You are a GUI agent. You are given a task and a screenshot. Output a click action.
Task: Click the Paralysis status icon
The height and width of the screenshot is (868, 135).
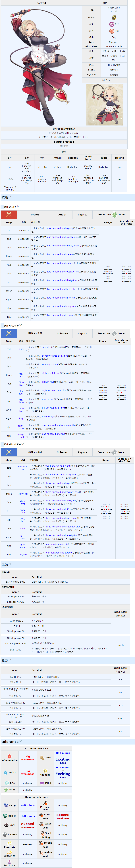[9, 843]
